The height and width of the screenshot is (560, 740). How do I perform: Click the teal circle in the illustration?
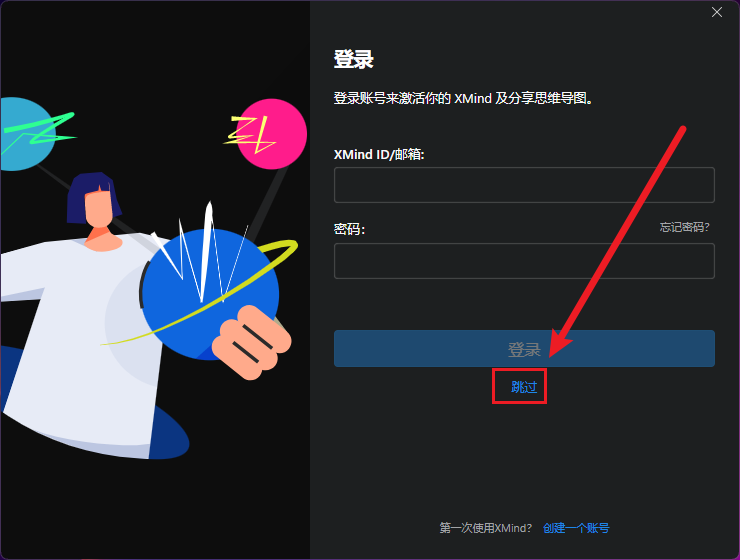click(24, 134)
